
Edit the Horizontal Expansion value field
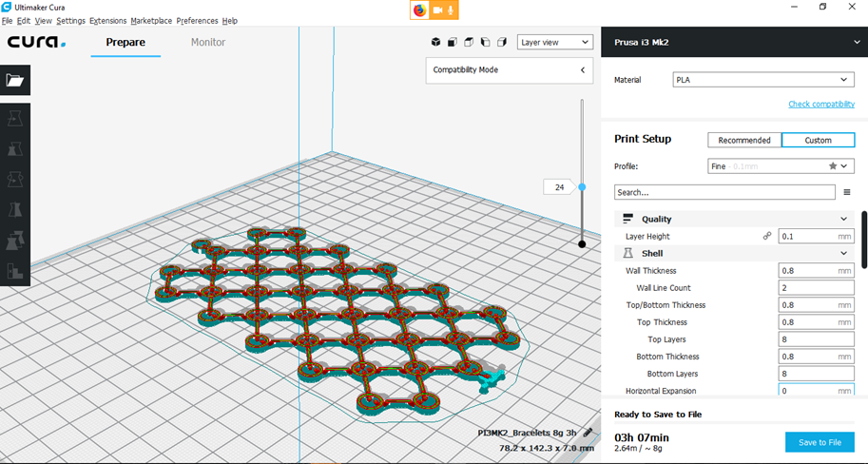(x=816, y=390)
